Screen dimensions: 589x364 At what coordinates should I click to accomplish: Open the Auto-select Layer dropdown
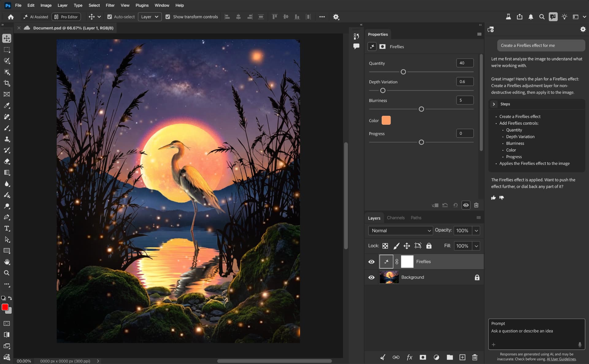click(x=150, y=17)
